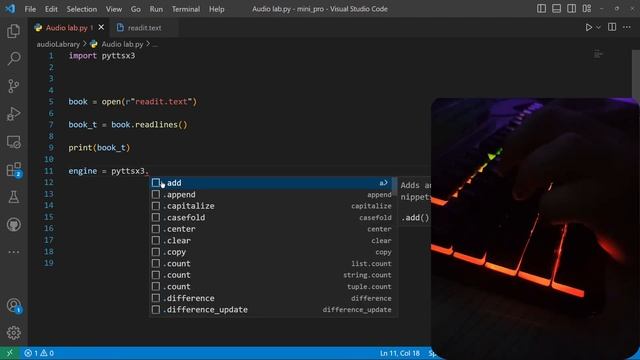Screen dimensions: 640x360
Task: Open the Manage settings gear
Action: pos(13,333)
